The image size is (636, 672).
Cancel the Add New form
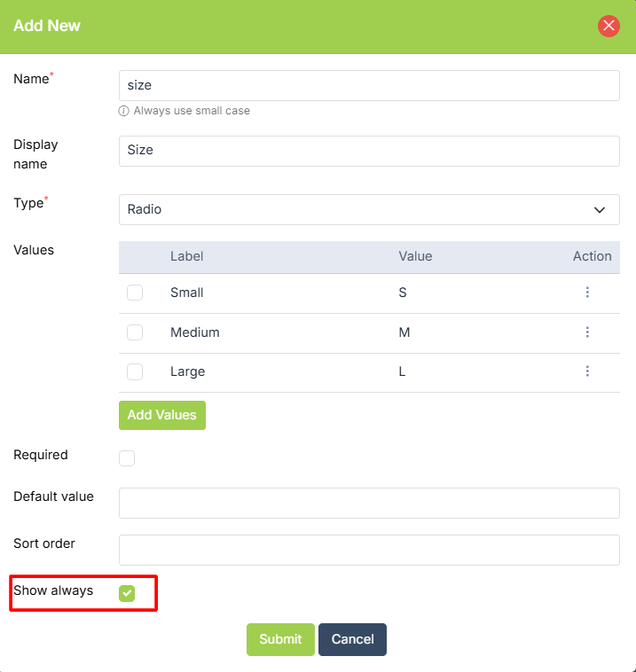point(352,639)
